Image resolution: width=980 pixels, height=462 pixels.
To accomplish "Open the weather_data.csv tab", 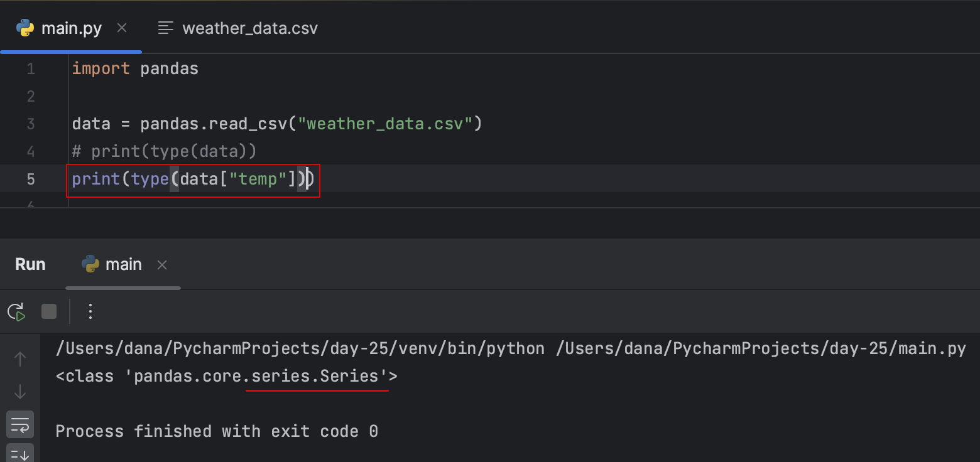I will 237,28.
